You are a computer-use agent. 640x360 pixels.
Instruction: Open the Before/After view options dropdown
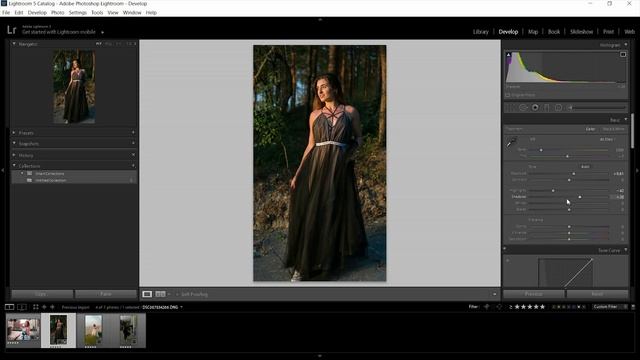coord(169,294)
